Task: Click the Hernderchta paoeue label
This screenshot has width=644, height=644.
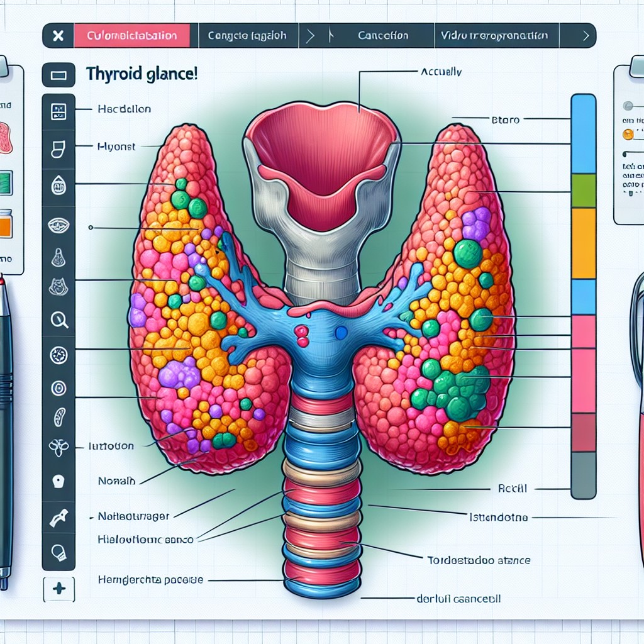Action: click(150, 580)
